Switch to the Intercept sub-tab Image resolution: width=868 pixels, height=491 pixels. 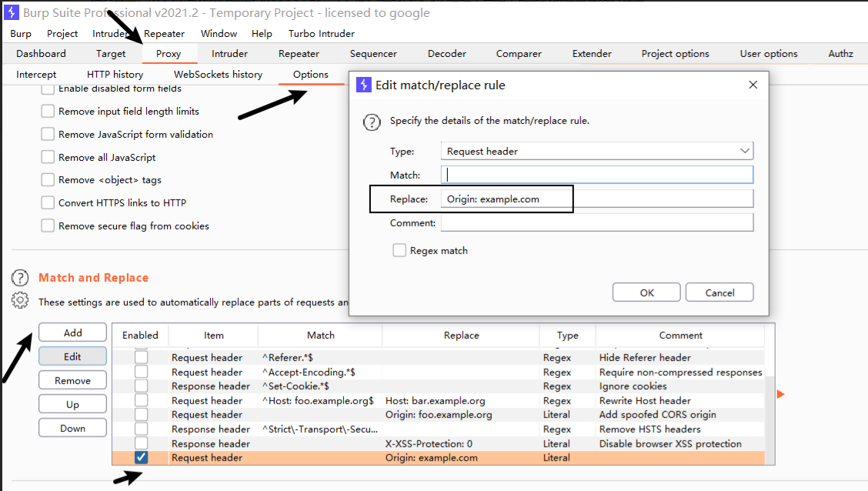[36, 74]
